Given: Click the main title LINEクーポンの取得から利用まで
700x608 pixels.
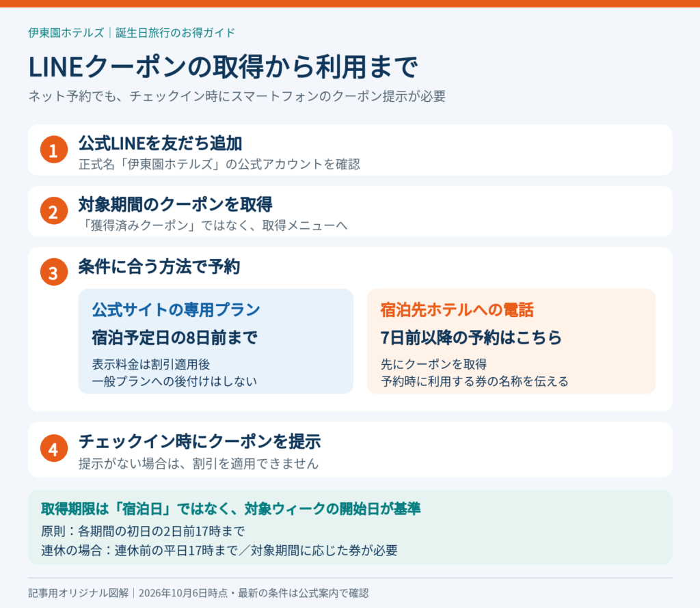Looking at the screenshot, I should pyautogui.click(x=224, y=67).
